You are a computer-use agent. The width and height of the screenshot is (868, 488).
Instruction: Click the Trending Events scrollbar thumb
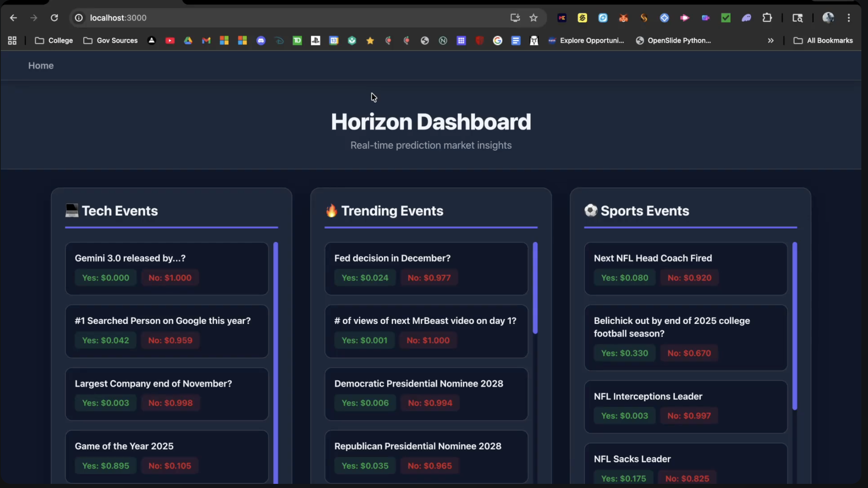click(x=535, y=288)
